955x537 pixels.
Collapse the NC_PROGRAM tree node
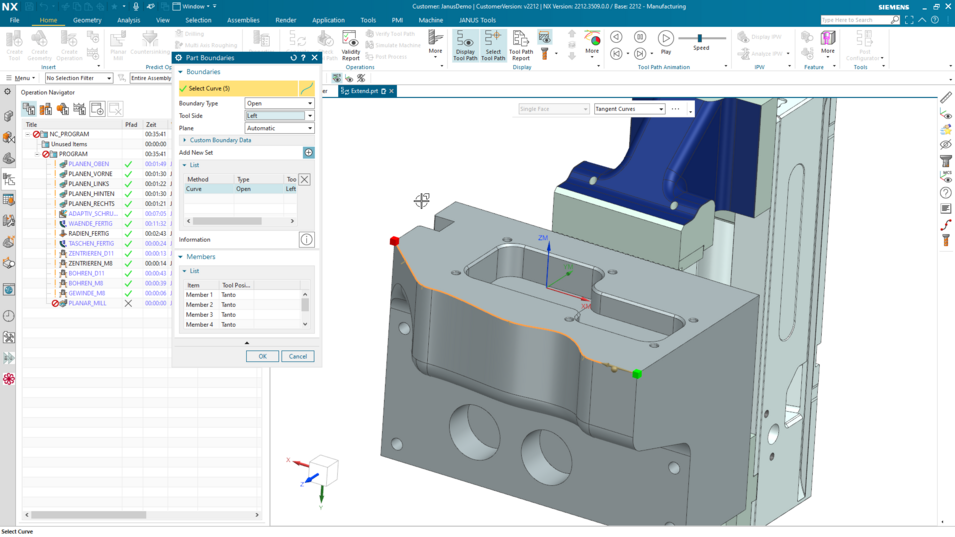(27, 134)
